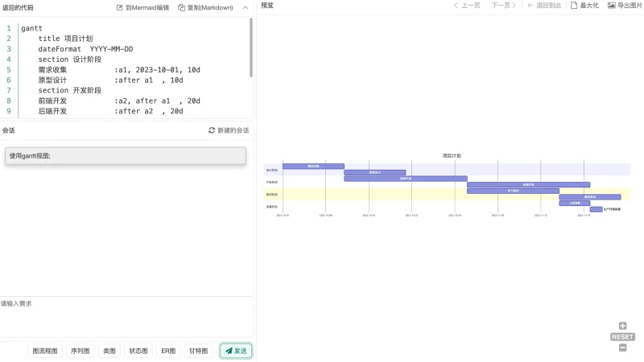Click code line 'title 项目计划'
Image resolution: width=644 pixels, height=362 pixels.
pyautogui.click(x=65, y=39)
